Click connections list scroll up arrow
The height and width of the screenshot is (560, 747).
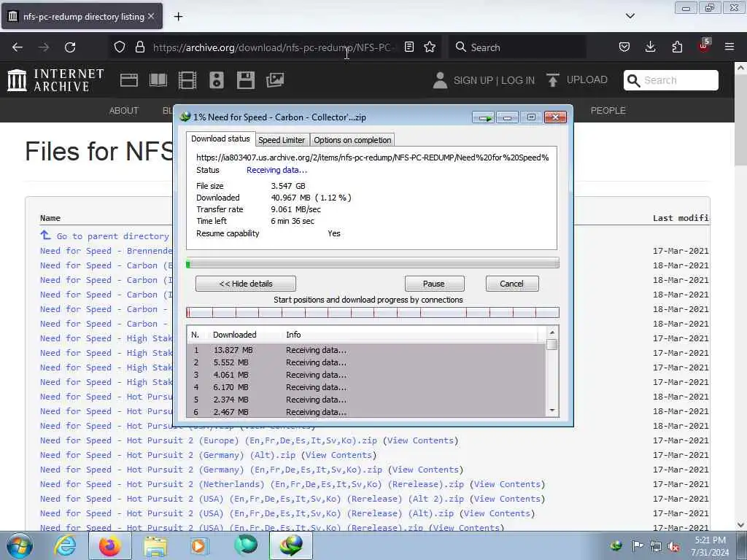coord(552,332)
